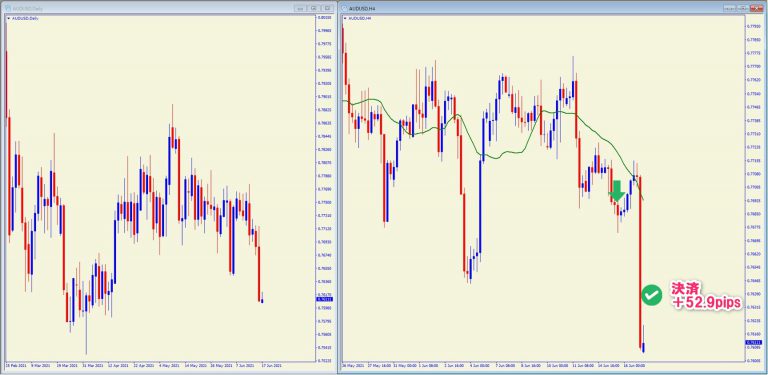Activate the AUDUSD,Daily window title bar
Viewport: 768px width, 375px height.
[x=147, y=8]
